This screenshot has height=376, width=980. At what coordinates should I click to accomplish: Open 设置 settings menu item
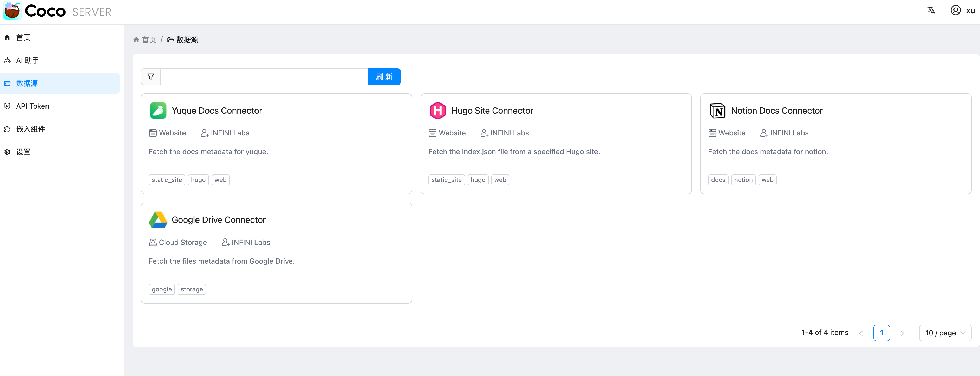pos(23,152)
